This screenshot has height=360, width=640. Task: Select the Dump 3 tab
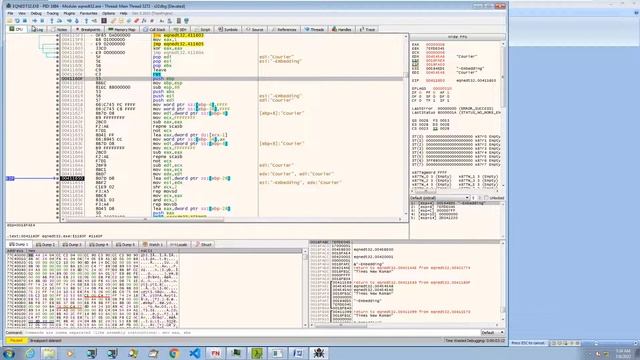72,244
